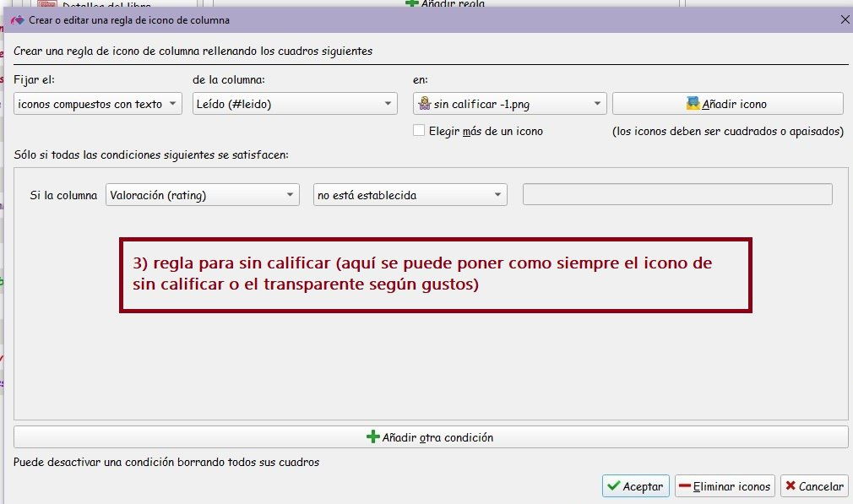
Task: Enable 'Elegir más de un icono' checkbox
Action: [x=419, y=131]
